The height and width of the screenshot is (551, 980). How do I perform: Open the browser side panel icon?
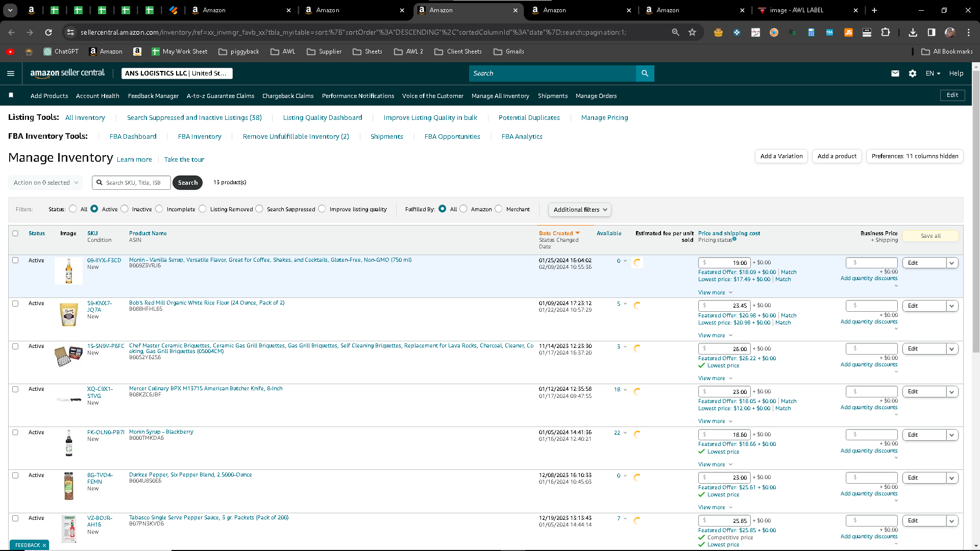coord(932,32)
